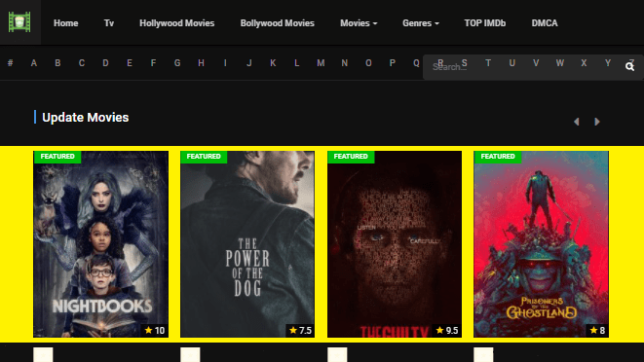Open Prisoners of the Ghostland poster
This screenshot has height=362, width=644.
541,244
